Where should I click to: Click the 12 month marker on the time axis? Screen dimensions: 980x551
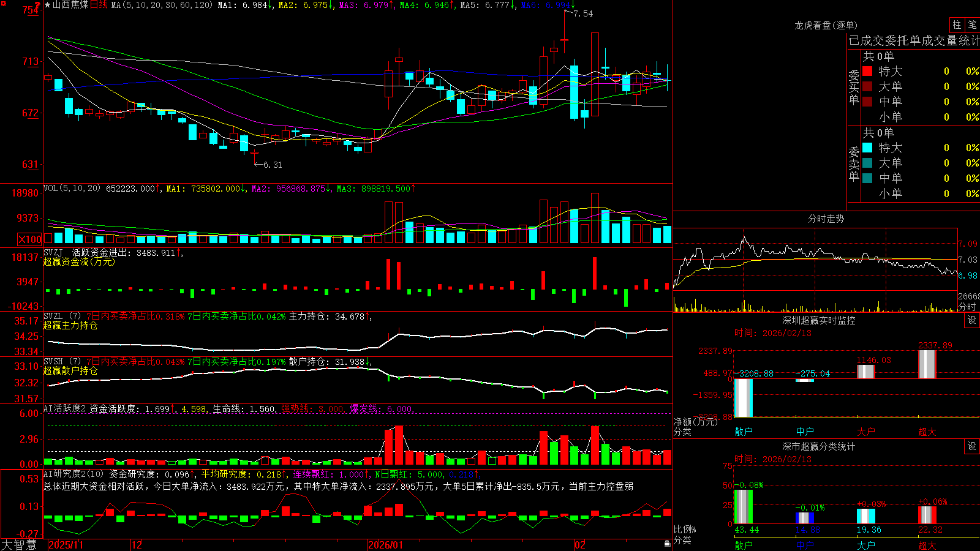(x=137, y=545)
